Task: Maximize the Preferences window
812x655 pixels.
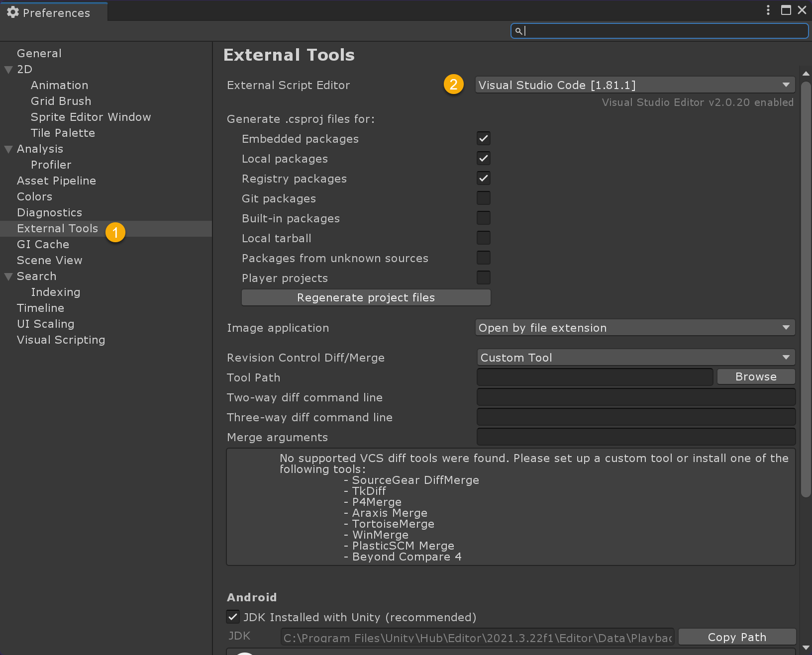Action: pyautogui.click(x=786, y=10)
